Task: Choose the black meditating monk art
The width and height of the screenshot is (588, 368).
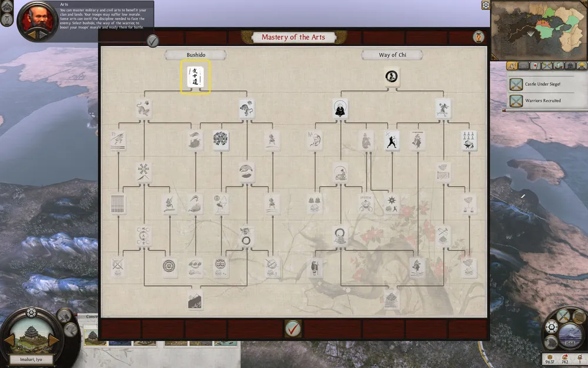Action: pos(340,108)
